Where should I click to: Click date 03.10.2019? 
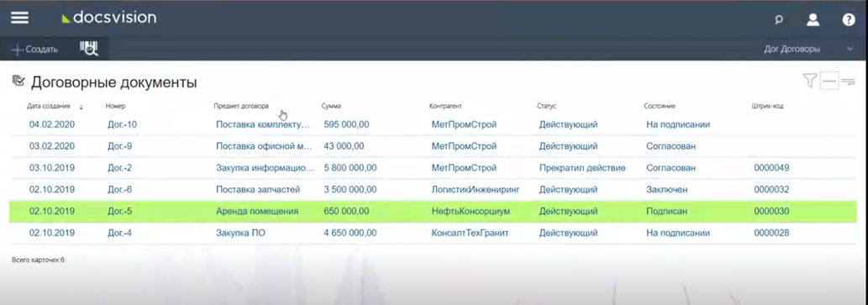[51, 168]
